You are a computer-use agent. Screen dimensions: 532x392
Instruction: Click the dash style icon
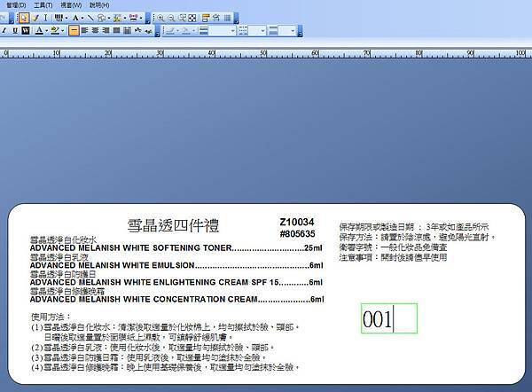pyautogui.click(x=243, y=30)
